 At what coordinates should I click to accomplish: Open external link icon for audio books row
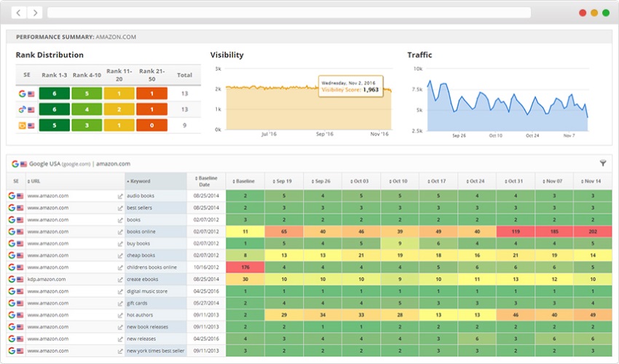(120, 196)
